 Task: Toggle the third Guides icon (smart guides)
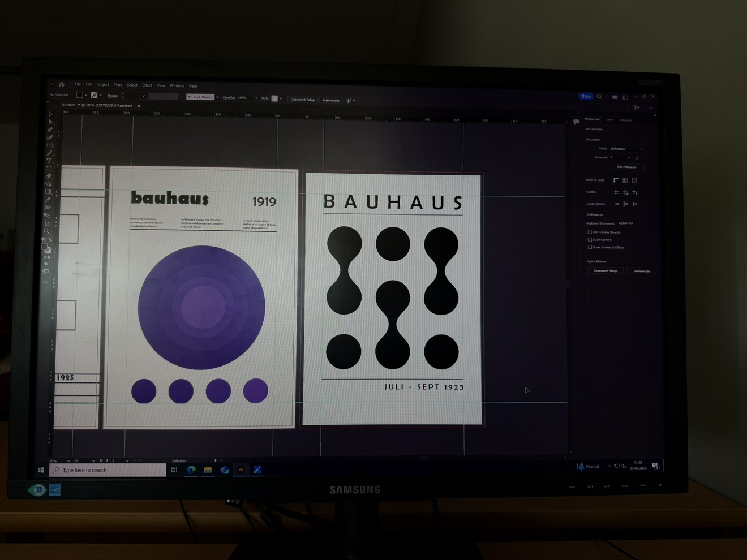point(635,192)
